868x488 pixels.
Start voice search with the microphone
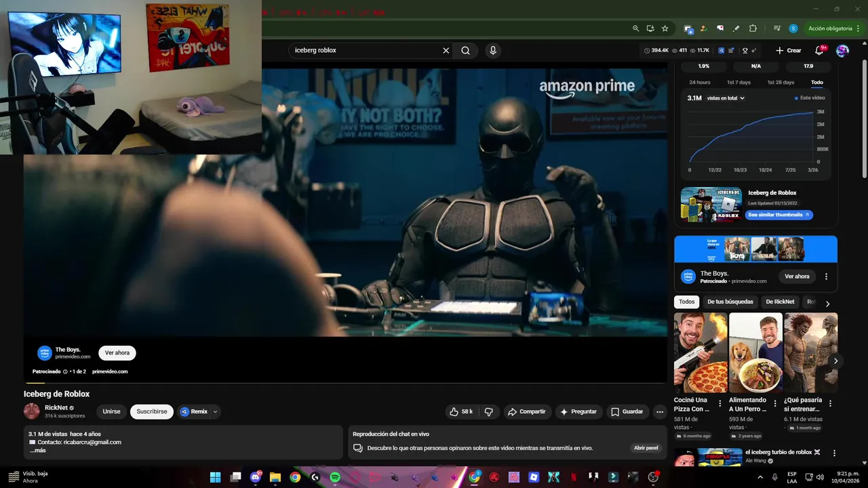(493, 50)
